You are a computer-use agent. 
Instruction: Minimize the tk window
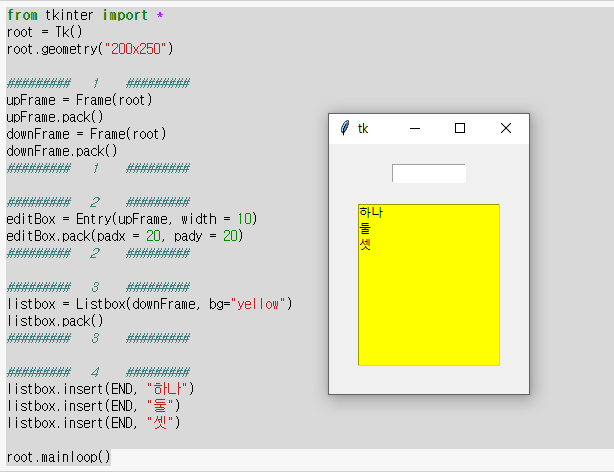(415, 128)
